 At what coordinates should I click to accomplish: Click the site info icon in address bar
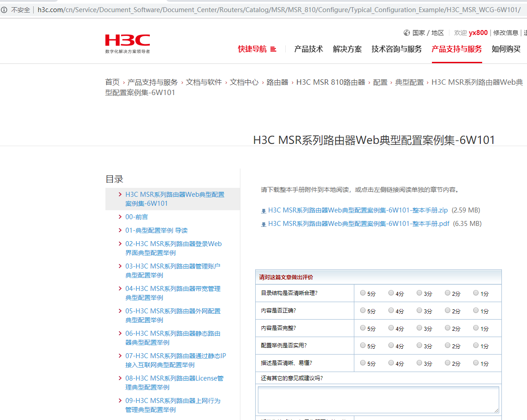pos(4,10)
